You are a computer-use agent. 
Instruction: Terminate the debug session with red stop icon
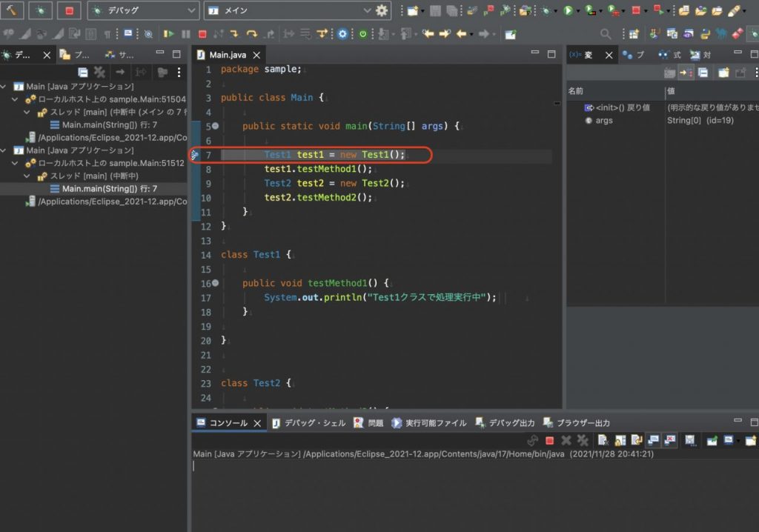202,34
